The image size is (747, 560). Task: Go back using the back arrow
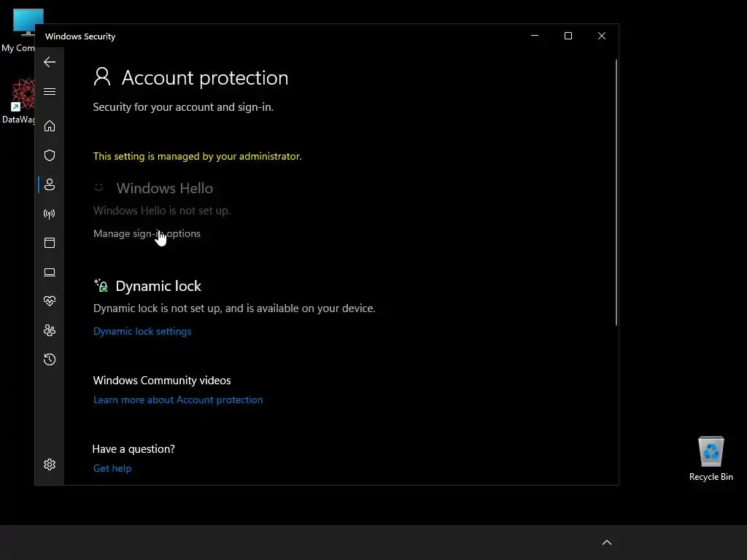point(50,62)
